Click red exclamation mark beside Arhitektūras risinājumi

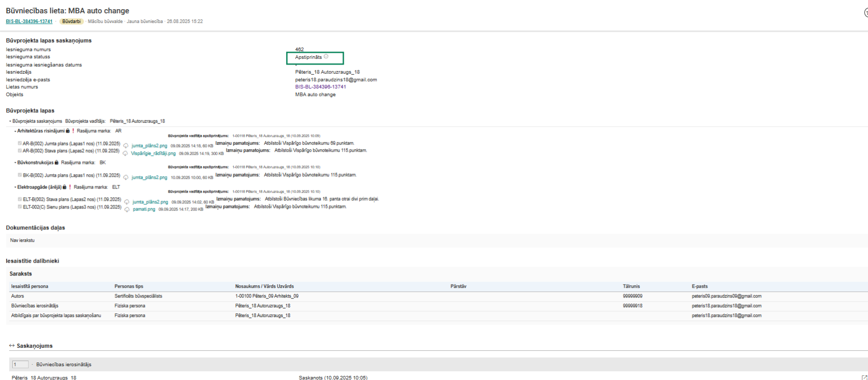click(x=73, y=131)
